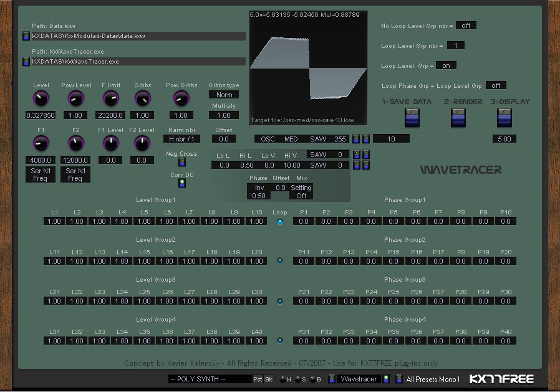Viewport: 560px width, 392px height.
Task: Click the Level knob
Action: click(41, 98)
